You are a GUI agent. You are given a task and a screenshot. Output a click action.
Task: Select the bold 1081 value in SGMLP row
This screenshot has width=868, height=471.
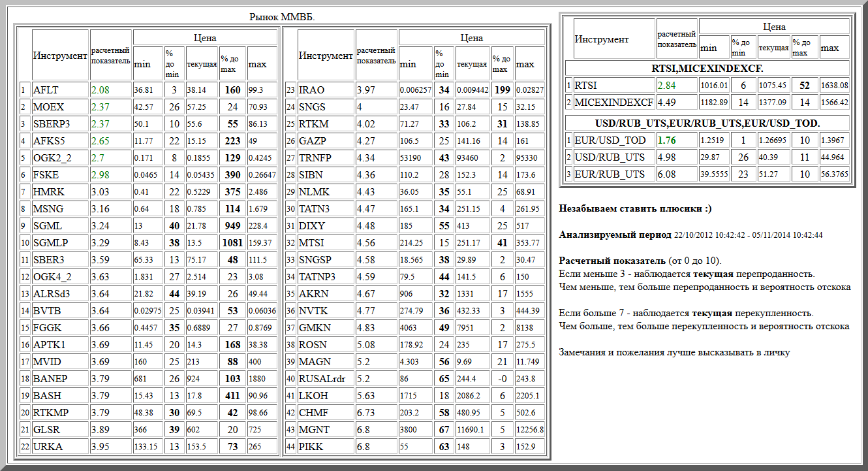[x=232, y=243]
